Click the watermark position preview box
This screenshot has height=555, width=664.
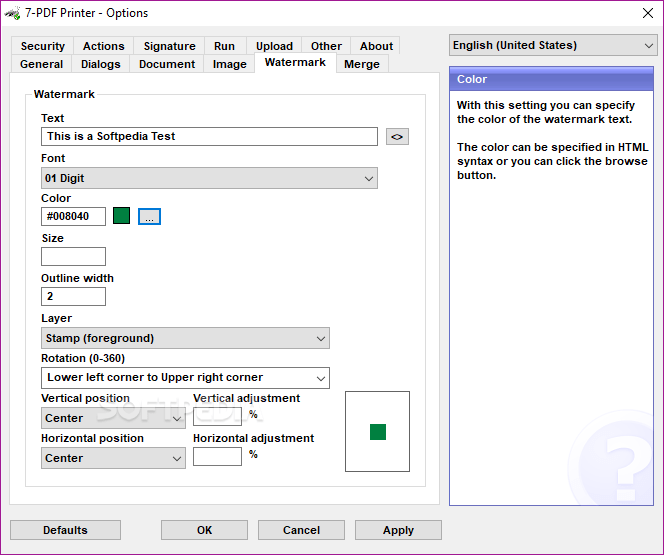pos(377,431)
